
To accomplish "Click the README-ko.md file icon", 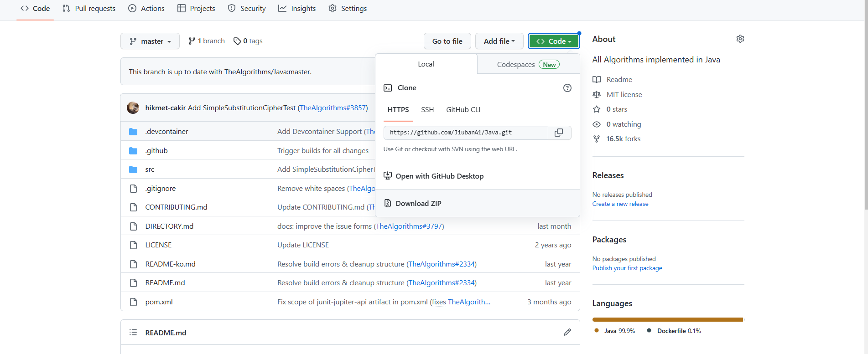I will pos(133,264).
